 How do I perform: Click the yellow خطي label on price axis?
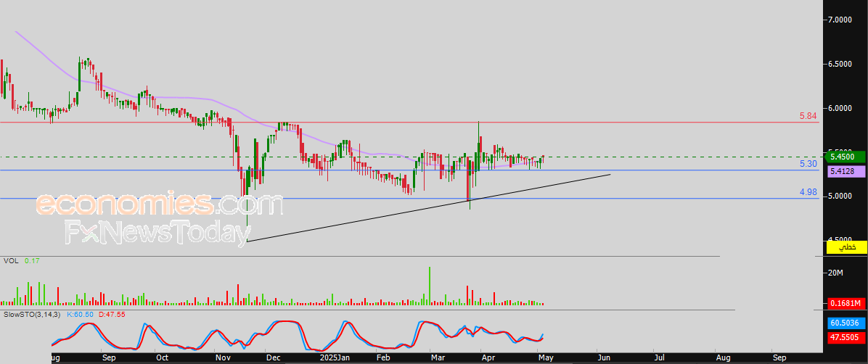coord(846,247)
